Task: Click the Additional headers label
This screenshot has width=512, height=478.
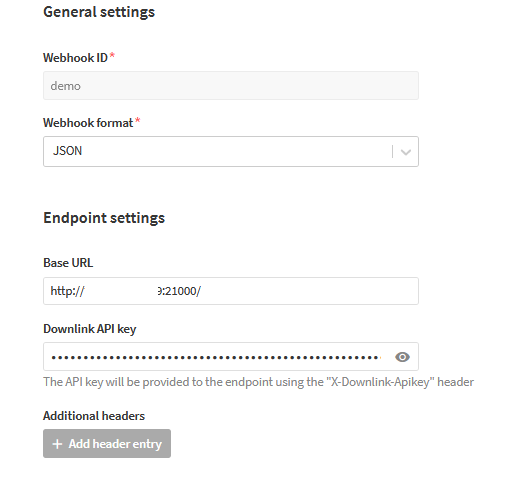Action: click(94, 416)
